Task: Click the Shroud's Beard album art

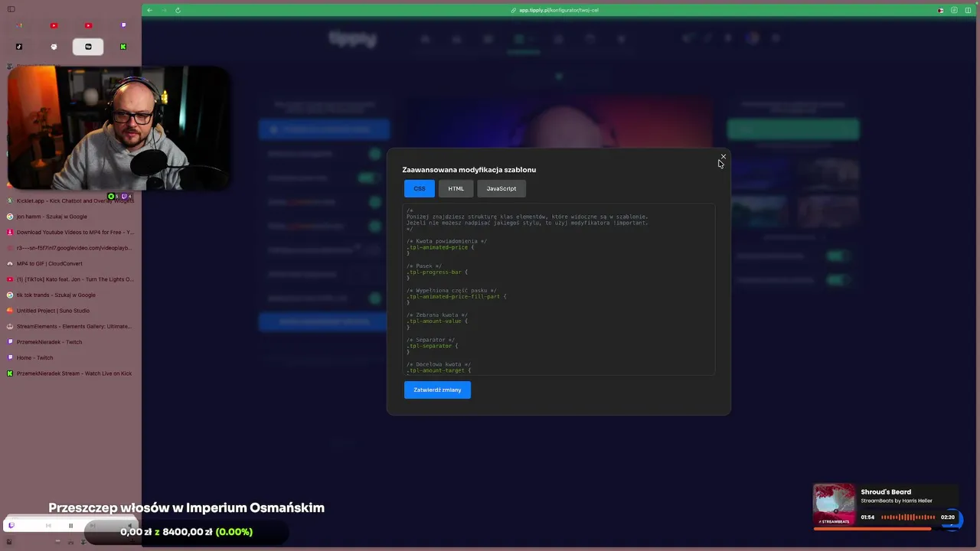Action: point(835,505)
